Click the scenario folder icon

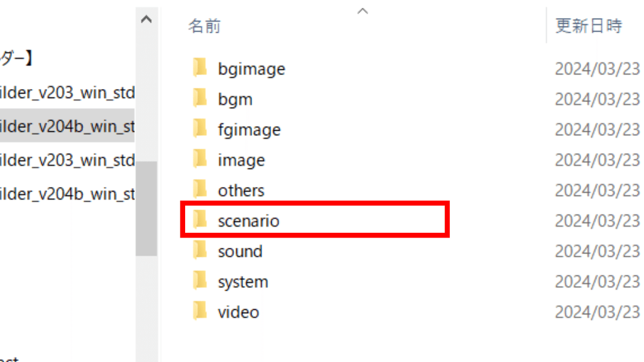click(200, 220)
